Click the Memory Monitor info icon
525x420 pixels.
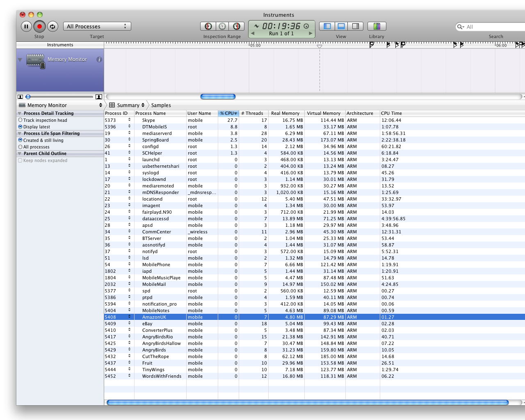pos(99,59)
